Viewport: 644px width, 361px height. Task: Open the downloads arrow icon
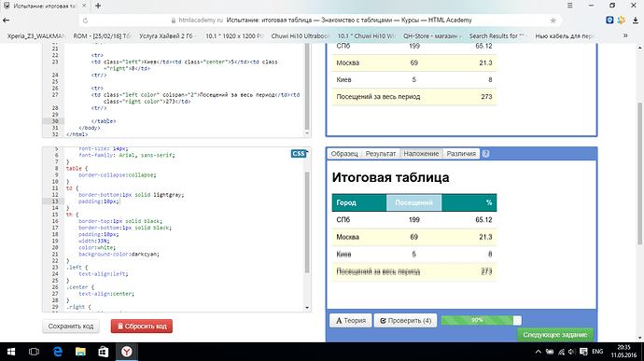pos(636,21)
